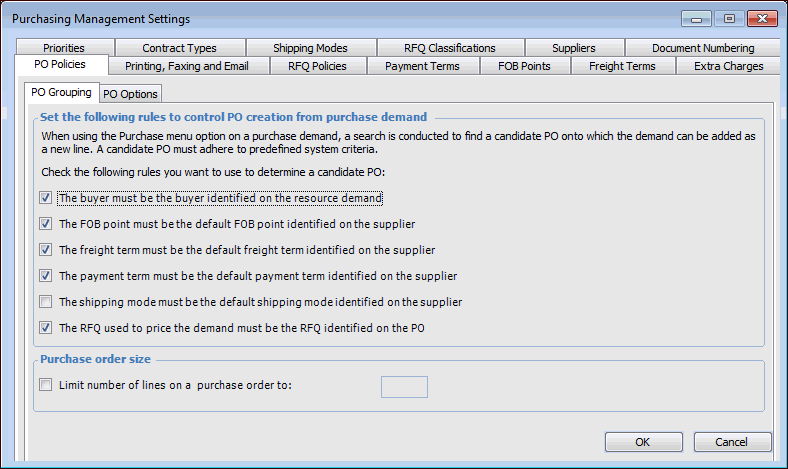Open Printing, Faxing and Email tab
This screenshot has height=469, width=788.
coord(186,67)
